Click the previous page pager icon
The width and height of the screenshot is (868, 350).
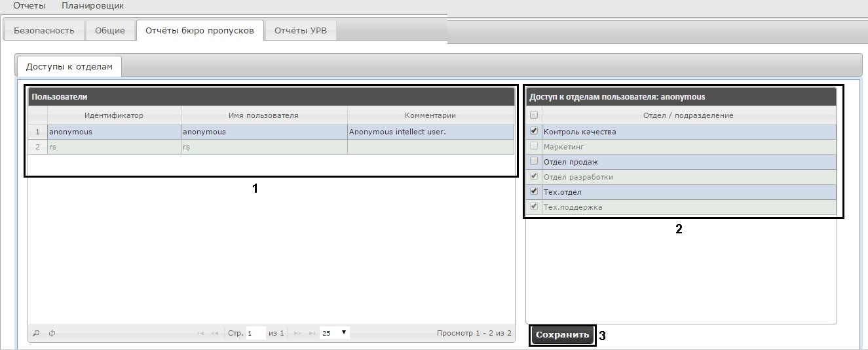[214, 334]
